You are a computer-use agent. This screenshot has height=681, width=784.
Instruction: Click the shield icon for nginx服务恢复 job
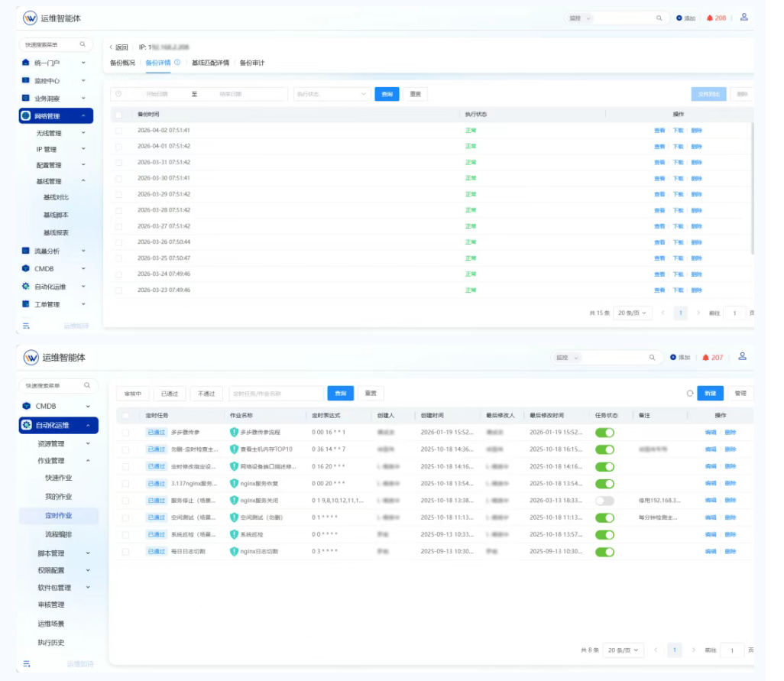click(234, 483)
